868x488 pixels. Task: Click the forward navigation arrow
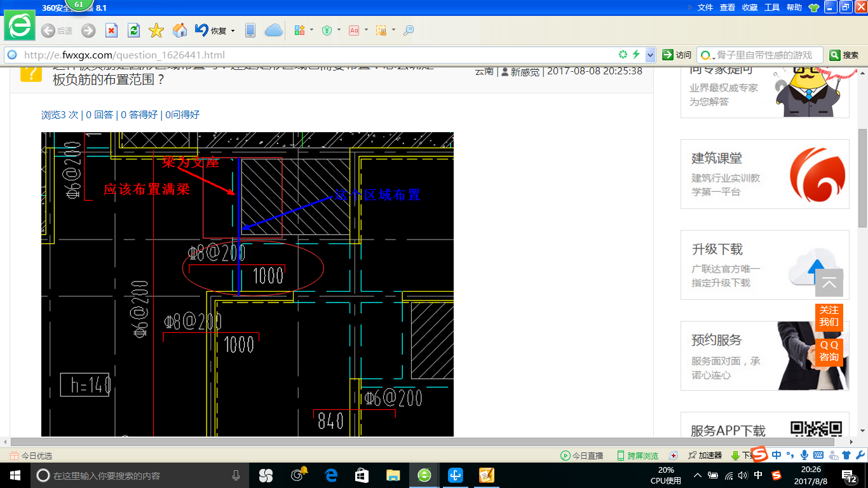click(88, 30)
